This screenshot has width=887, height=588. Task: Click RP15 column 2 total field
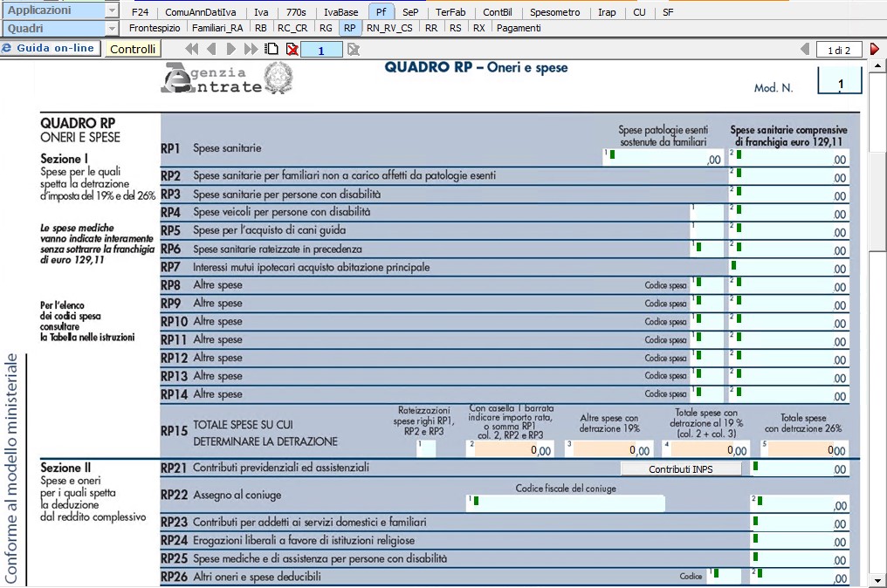pos(510,448)
